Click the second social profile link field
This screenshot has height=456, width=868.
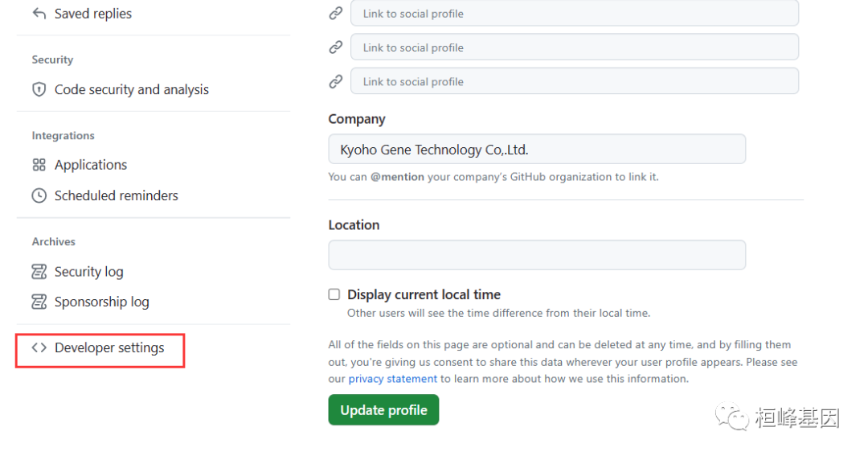pos(574,47)
